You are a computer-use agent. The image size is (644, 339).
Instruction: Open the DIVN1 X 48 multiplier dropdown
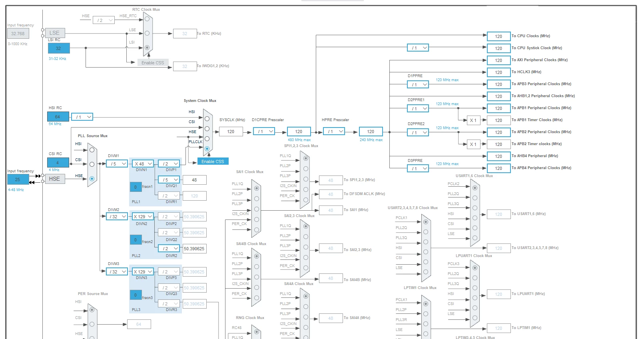(143, 164)
